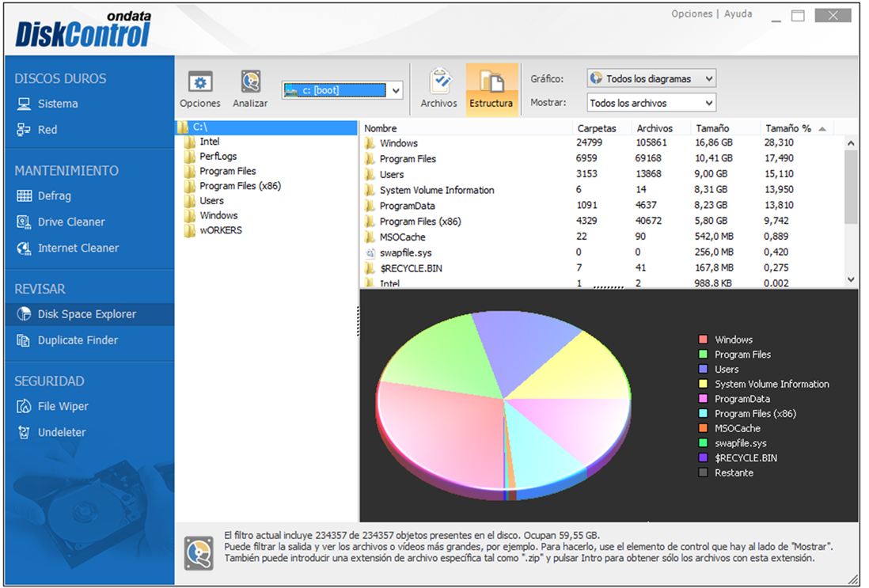Click the PerfLogs folder icon in tree
Screen dimensions: 869x588
pyautogui.click(x=190, y=157)
